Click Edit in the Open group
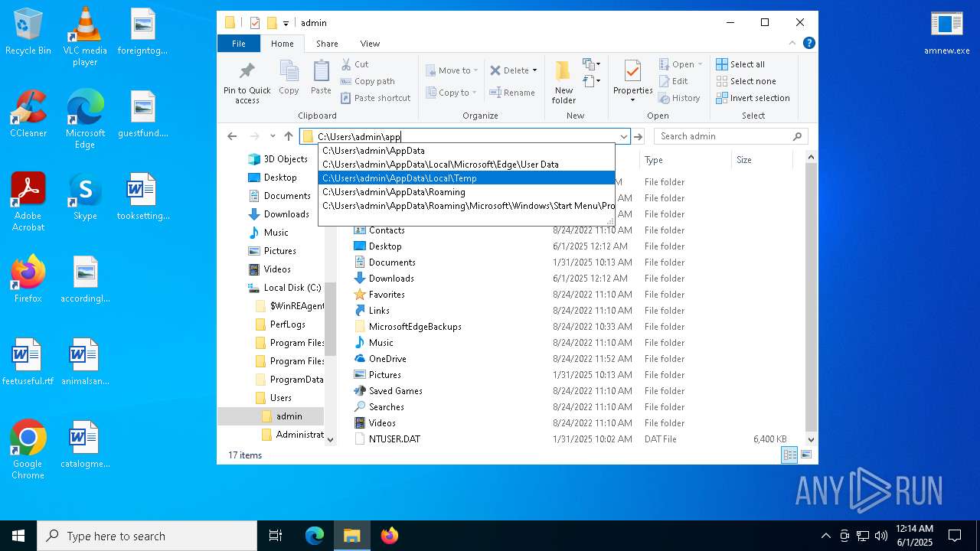The width and height of the screenshot is (980, 551). (674, 81)
